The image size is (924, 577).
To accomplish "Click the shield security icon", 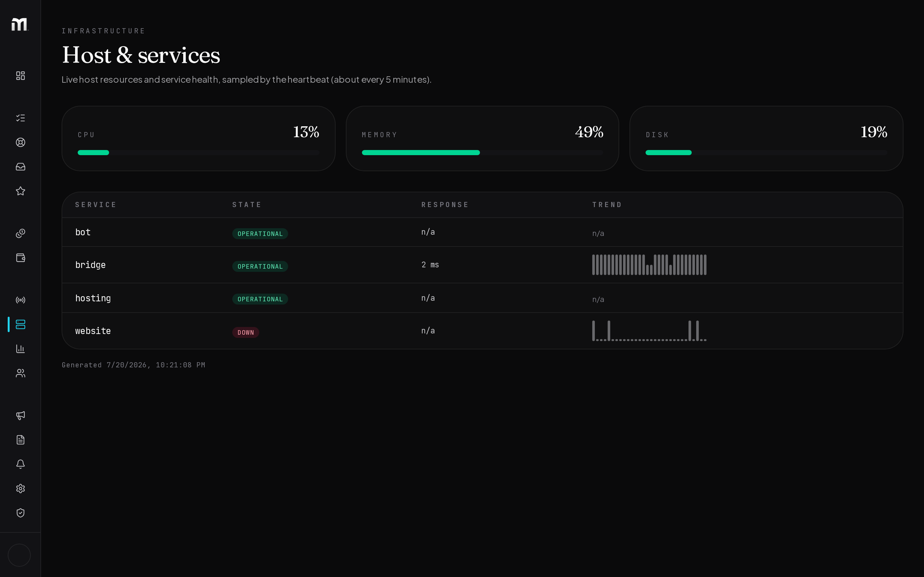I will [21, 513].
